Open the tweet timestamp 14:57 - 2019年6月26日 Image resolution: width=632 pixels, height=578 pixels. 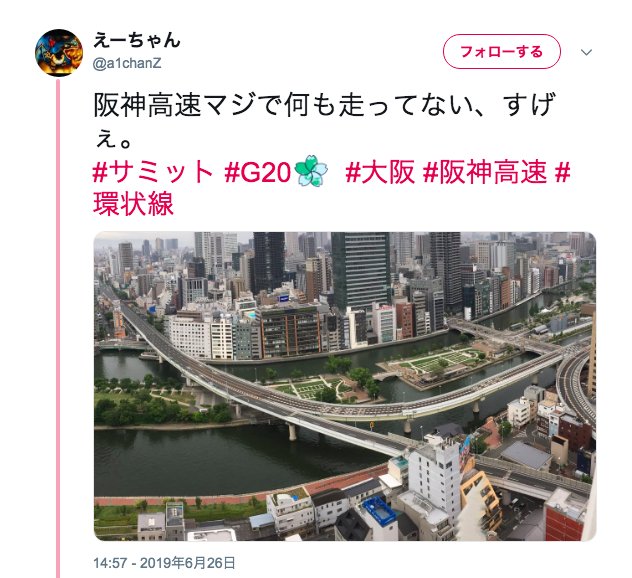164,563
